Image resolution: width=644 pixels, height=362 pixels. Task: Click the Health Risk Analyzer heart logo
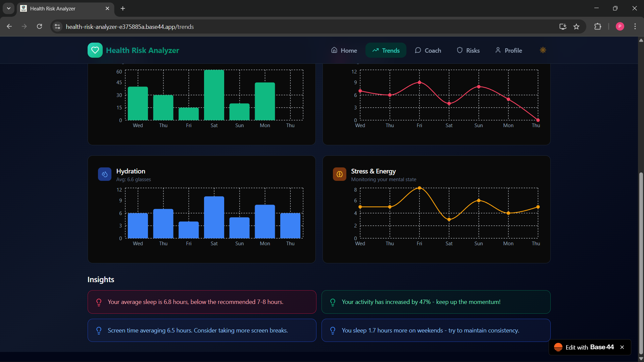[x=95, y=50]
